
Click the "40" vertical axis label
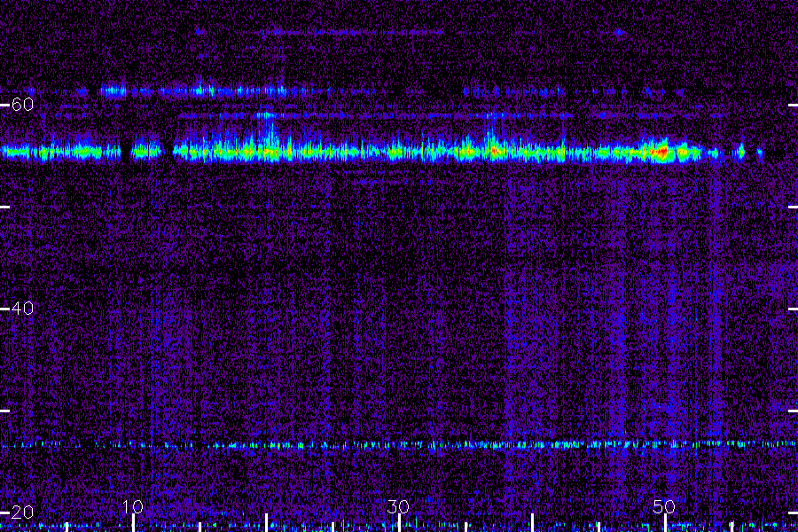click(22, 308)
